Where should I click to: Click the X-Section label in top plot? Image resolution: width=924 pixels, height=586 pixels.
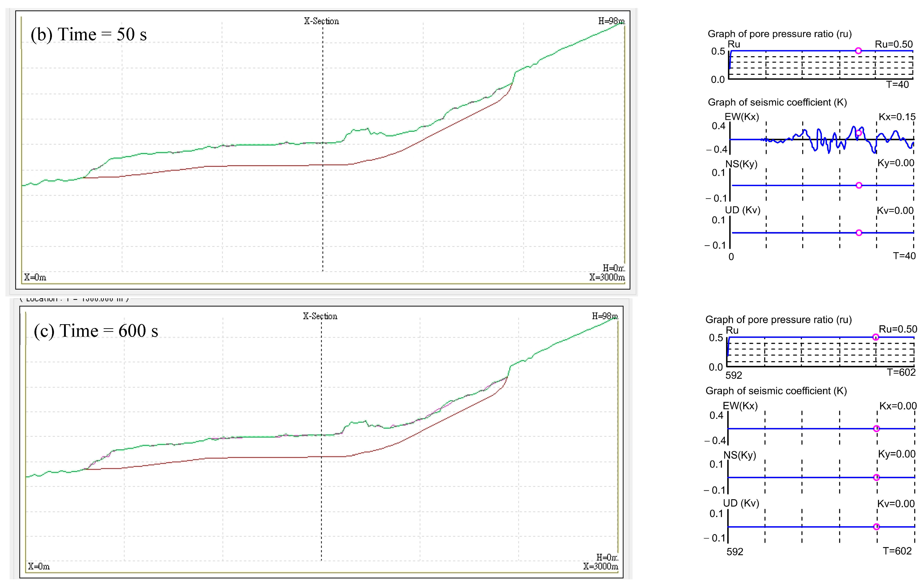(322, 21)
